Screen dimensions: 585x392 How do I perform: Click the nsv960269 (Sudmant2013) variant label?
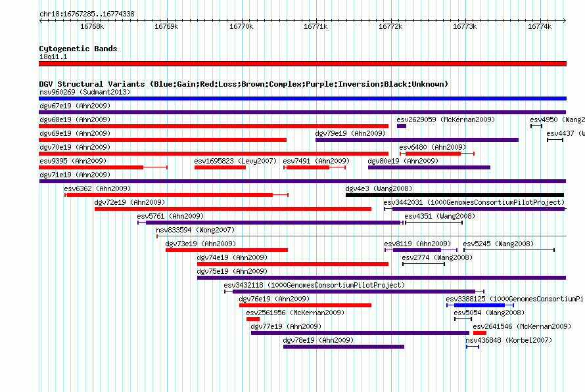[85, 92]
